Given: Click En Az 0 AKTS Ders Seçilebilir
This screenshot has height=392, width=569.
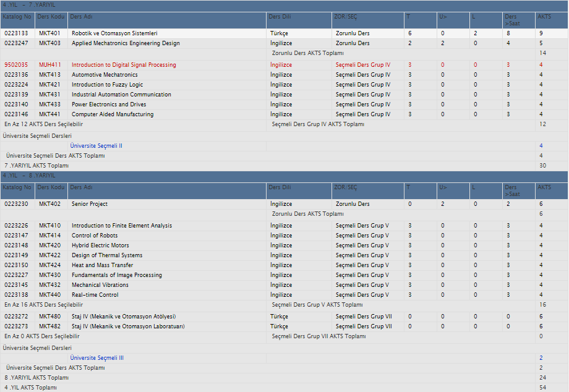Looking at the screenshot, I should tap(42, 336).
